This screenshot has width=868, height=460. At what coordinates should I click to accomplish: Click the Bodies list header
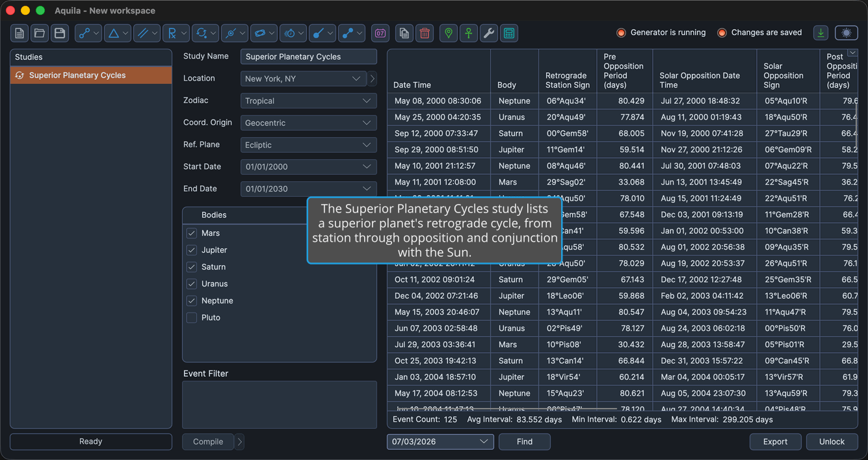280,215
